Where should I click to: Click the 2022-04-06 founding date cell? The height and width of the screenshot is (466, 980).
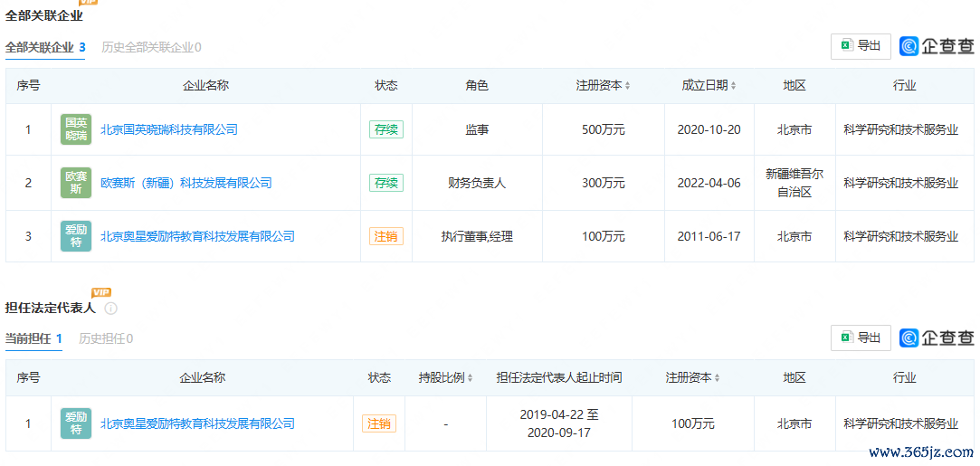click(709, 183)
